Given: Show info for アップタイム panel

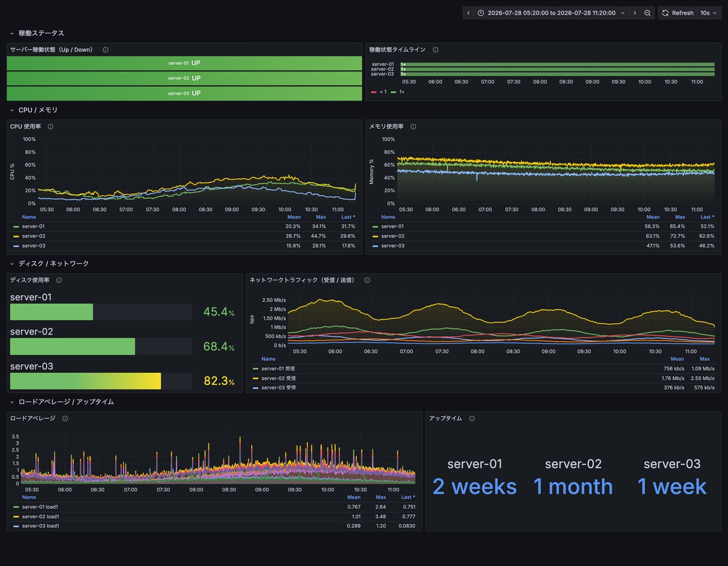Looking at the screenshot, I should coord(472,419).
